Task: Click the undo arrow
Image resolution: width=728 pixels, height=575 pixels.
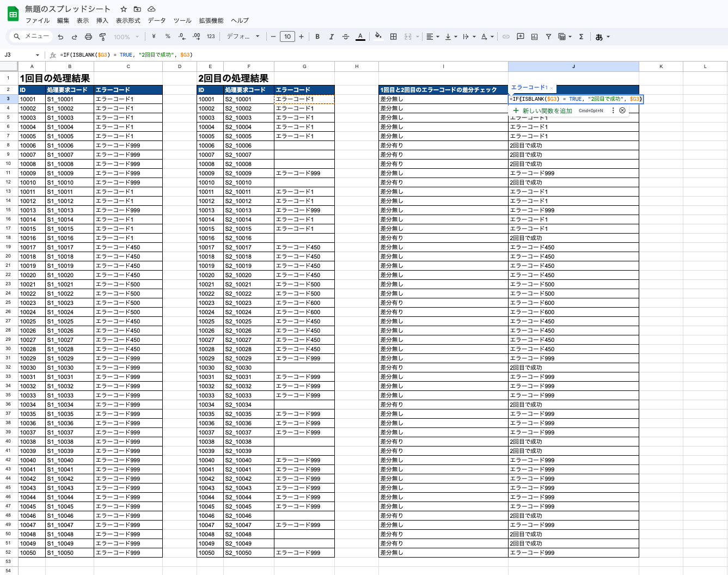Action: (60, 36)
